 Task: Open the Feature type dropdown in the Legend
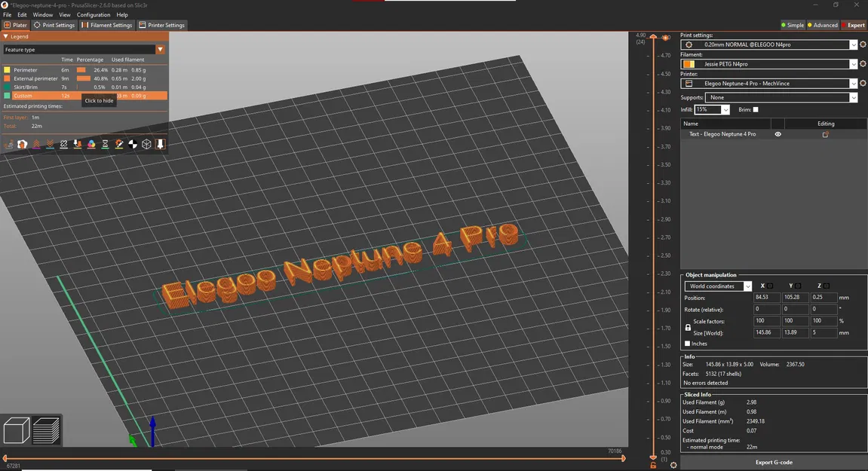[160, 49]
